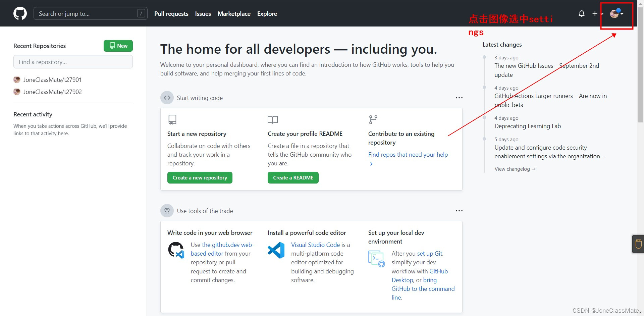The height and width of the screenshot is (316, 644).
Task: Click 'Latest changes' heading
Action: (502, 45)
